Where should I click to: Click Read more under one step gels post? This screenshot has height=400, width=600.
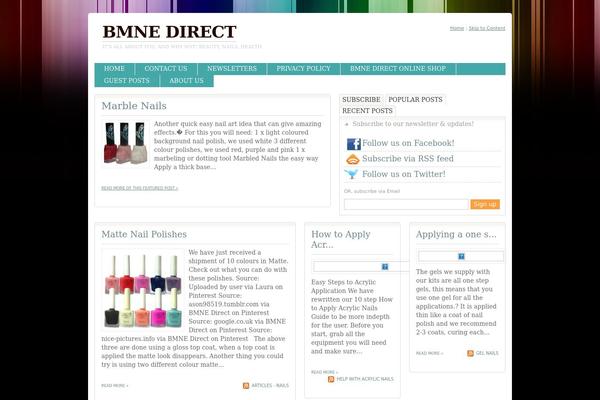pos(429,353)
